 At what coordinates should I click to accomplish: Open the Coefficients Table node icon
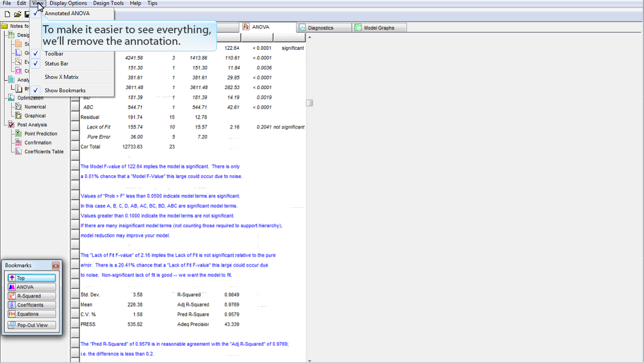tap(19, 152)
